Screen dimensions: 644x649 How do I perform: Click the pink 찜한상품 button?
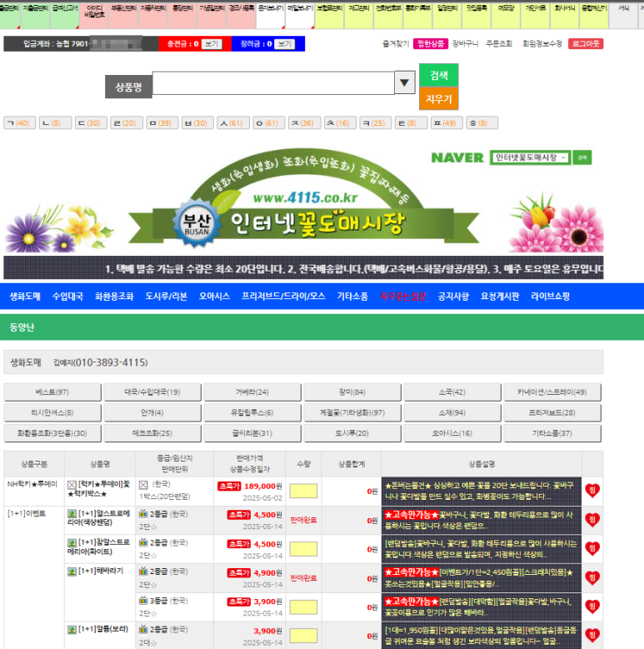(431, 43)
